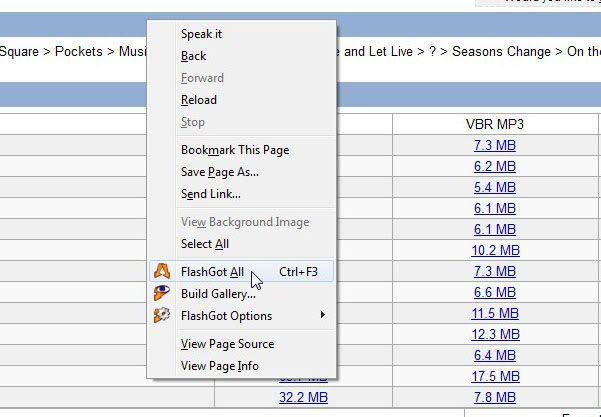Download the 10.2 MB VBR MP3
The image size is (601, 417).
point(495,250)
